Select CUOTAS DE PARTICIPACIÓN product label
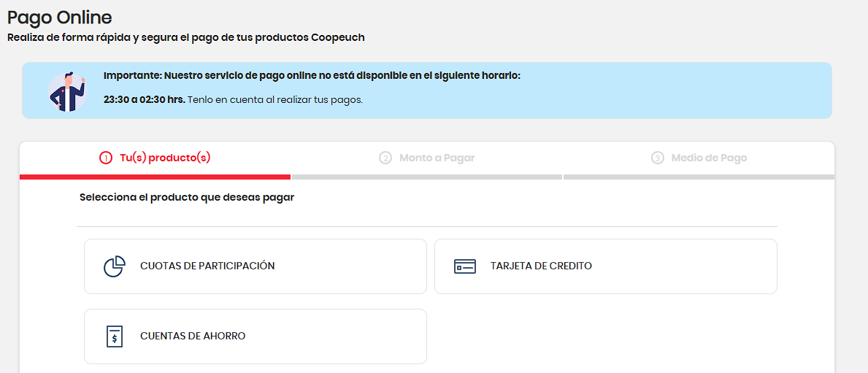This screenshot has height=373, width=868. pos(207,266)
